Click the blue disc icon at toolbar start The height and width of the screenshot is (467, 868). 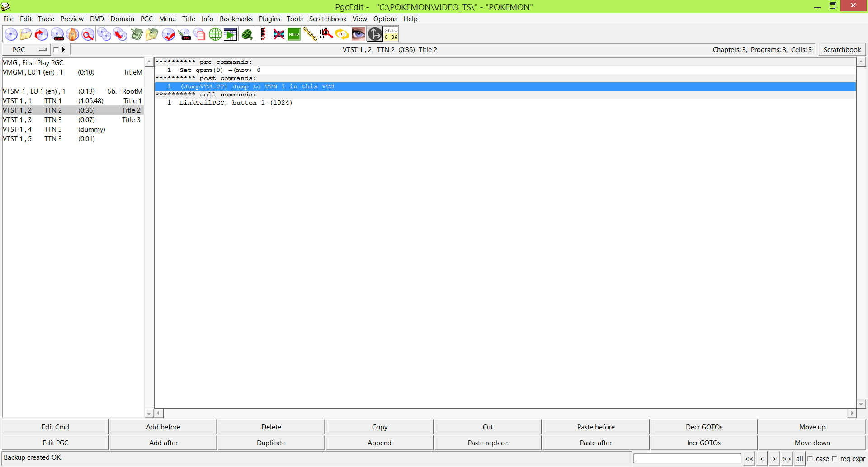(x=11, y=34)
